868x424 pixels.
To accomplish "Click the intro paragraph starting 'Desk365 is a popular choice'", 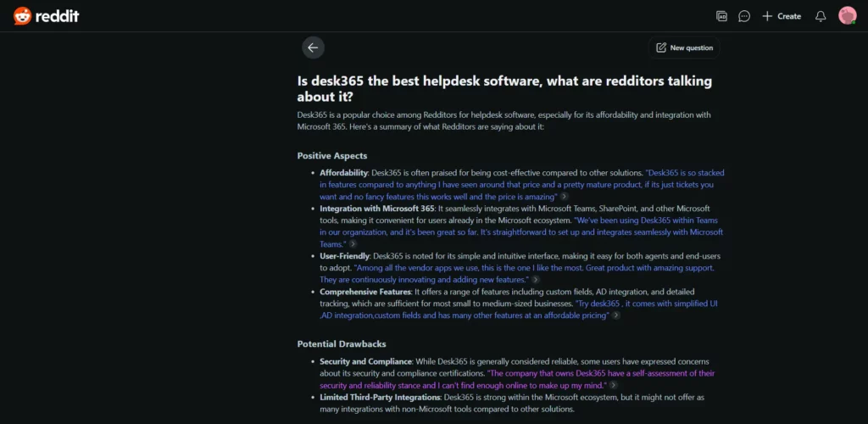I will (x=504, y=120).
